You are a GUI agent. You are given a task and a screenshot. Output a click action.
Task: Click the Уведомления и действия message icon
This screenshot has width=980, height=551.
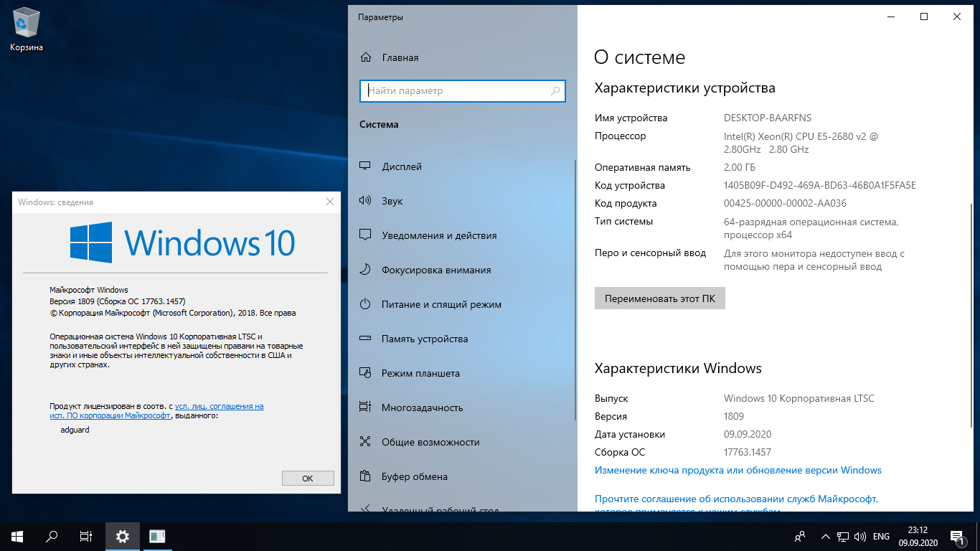click(x=365, y=235)
